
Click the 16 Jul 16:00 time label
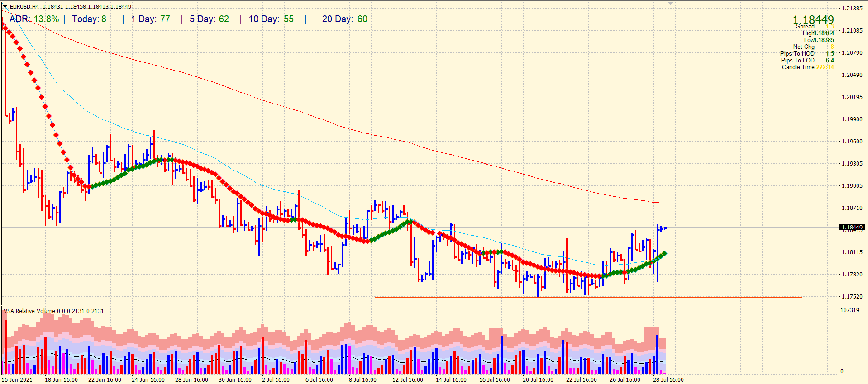click(x=494, y=380)
